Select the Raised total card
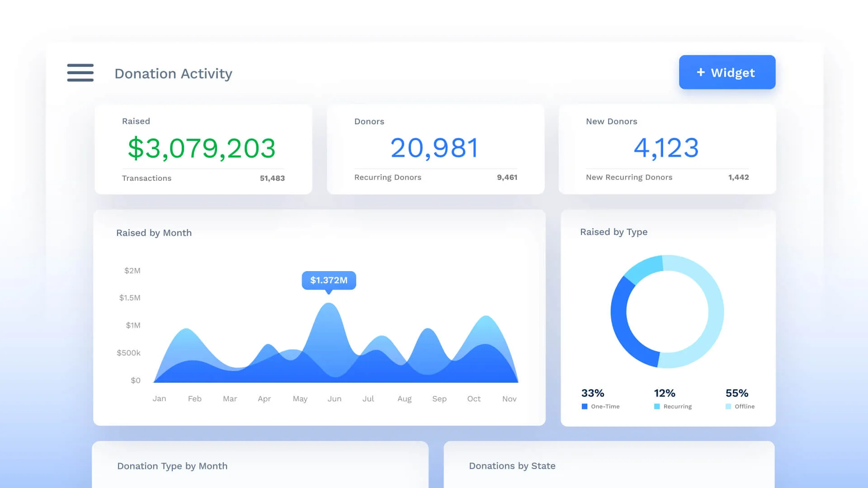Screen dimensions: 868x488 pos(203,149)
